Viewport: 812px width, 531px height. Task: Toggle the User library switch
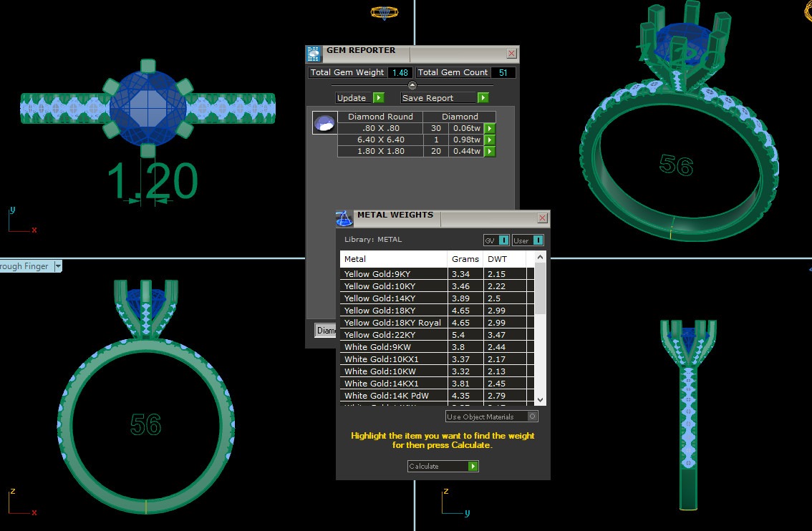pyautogui.click(x=538, y=240)
